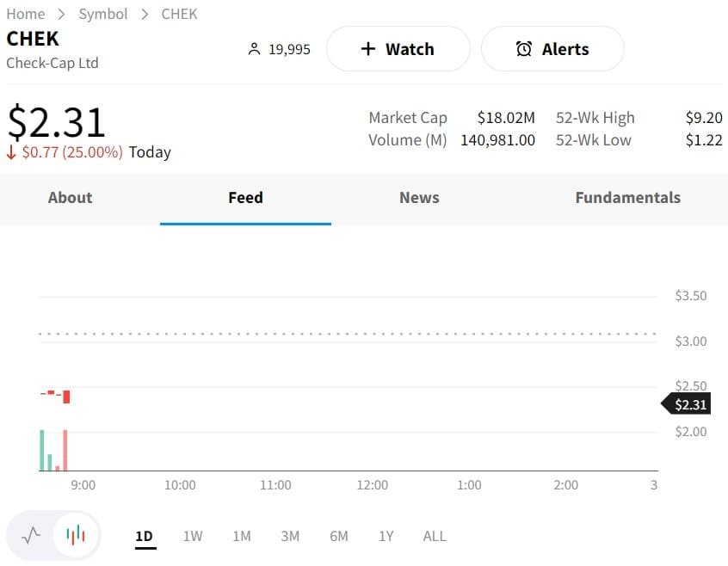Select the 3M time range
728x566 pixels.
click(290, 536)
